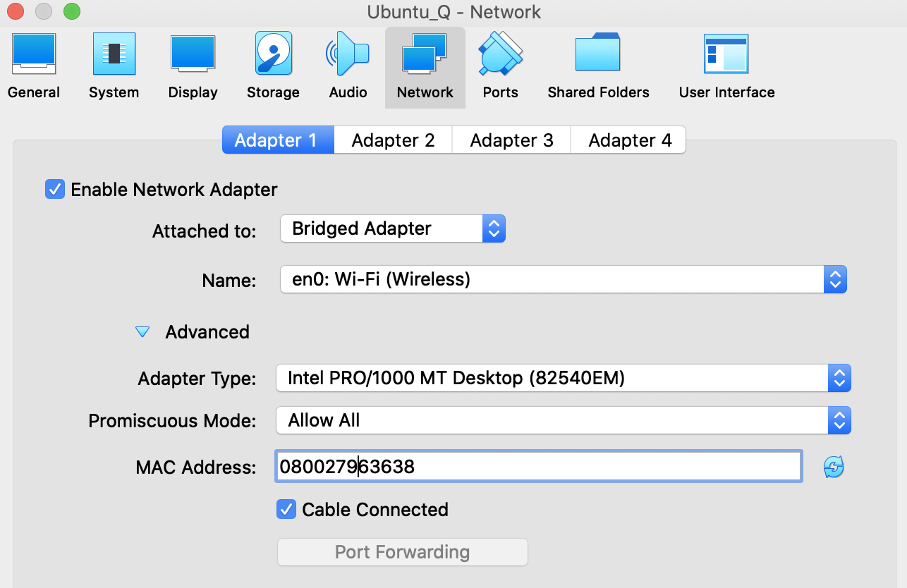
Task: Toggle the Cable Connected checkbox
Action: tap(286, 509)
